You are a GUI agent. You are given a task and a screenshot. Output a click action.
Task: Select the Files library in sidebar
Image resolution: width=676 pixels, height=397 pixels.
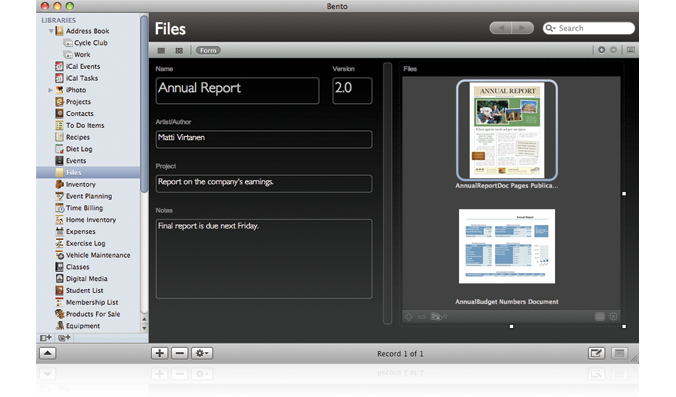pyautogui.click(x=88, y=172)
